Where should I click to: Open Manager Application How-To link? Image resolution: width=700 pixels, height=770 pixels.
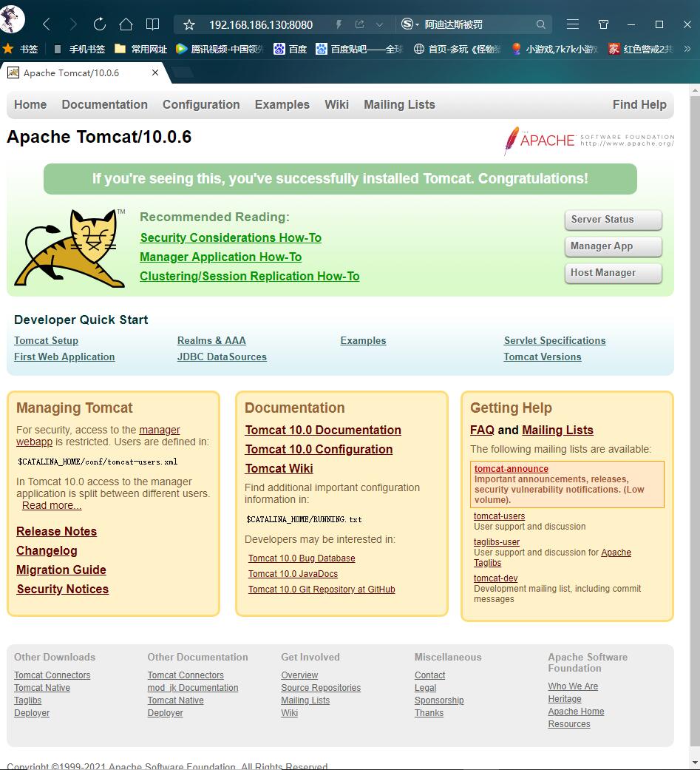[x=221, y=257]
